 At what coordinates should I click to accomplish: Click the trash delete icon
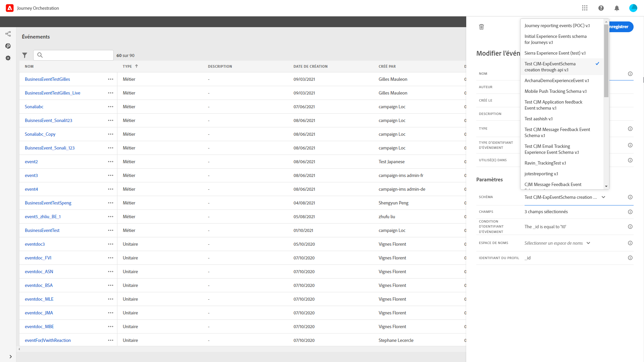click(x=481, y=27)
